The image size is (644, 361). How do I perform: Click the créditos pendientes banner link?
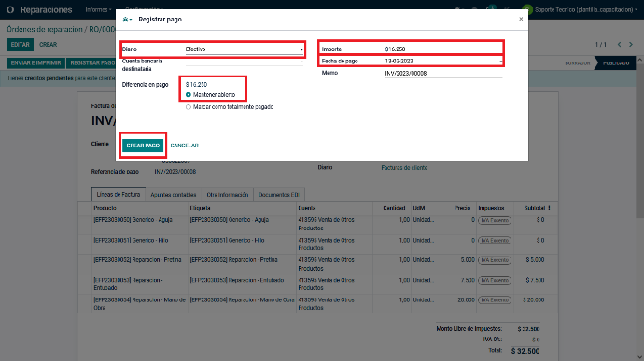pos(49,78)
